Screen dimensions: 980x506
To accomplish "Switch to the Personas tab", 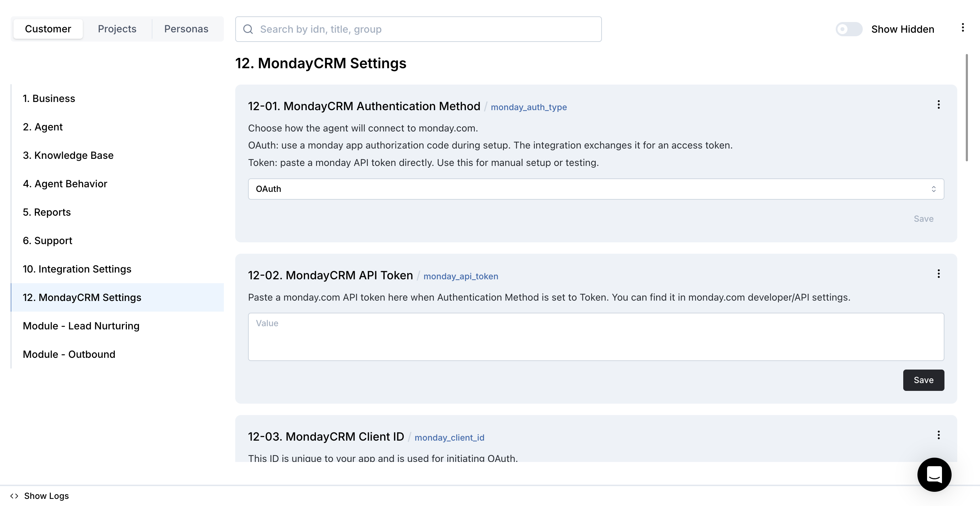I will 187,29.
